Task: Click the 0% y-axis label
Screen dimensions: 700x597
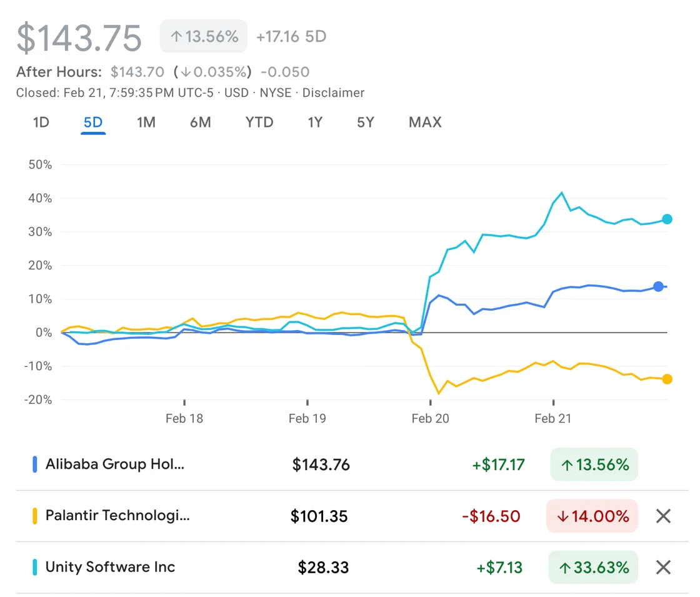Action: [44, 332]
